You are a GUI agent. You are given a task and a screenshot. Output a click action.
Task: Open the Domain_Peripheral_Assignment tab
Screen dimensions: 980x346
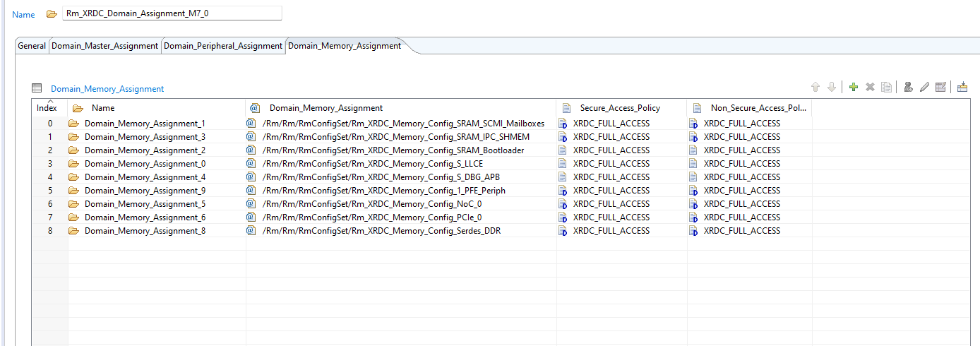click(223, 46)
